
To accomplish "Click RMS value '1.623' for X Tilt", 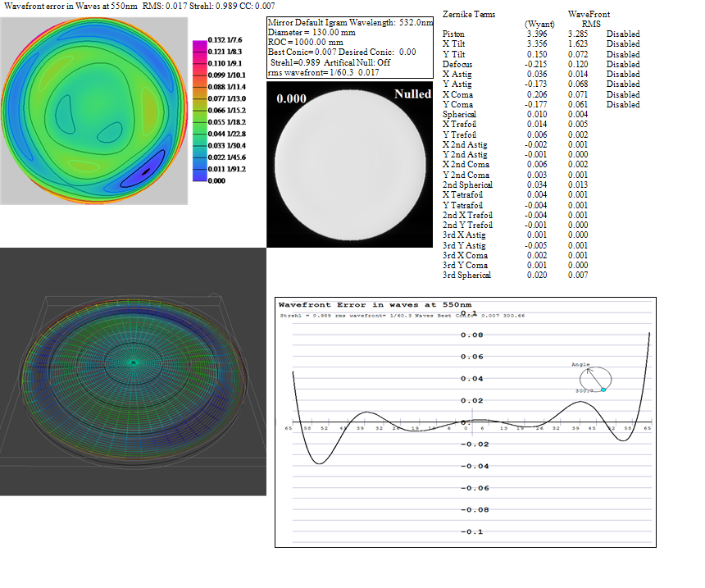I will click(578, 44).
